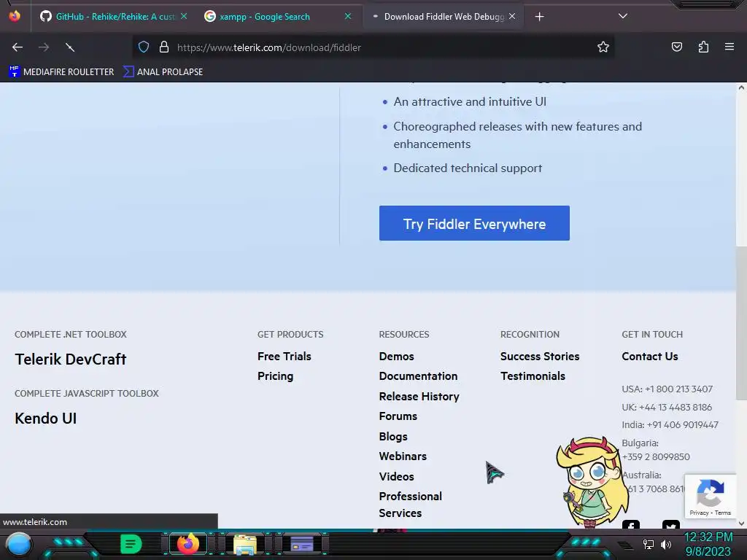Go back to the previous page

tap(18, 47)
